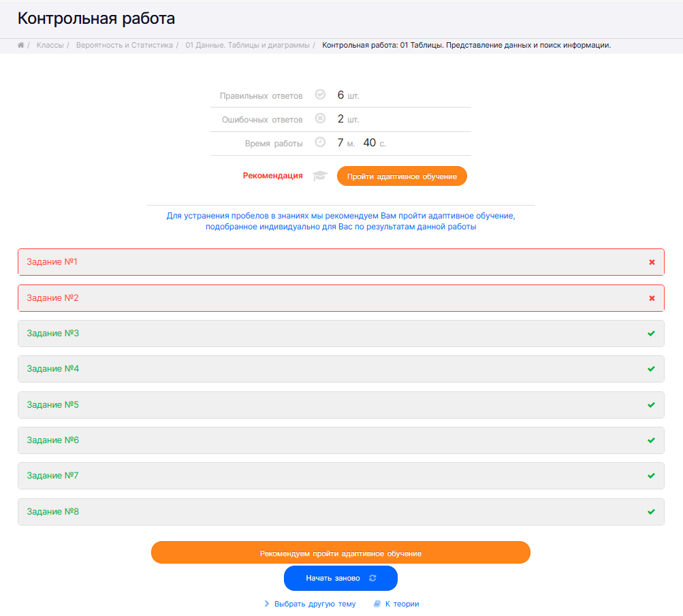This screenshot has height=616, width=683.
Task: Open the Задание №8 panel
Action: (340, 512)
